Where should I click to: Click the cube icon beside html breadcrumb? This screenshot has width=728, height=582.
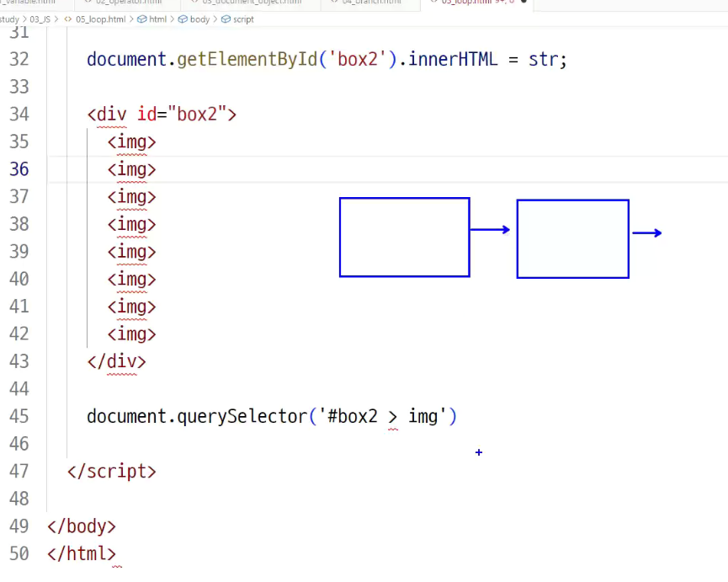tap(141, 19)
